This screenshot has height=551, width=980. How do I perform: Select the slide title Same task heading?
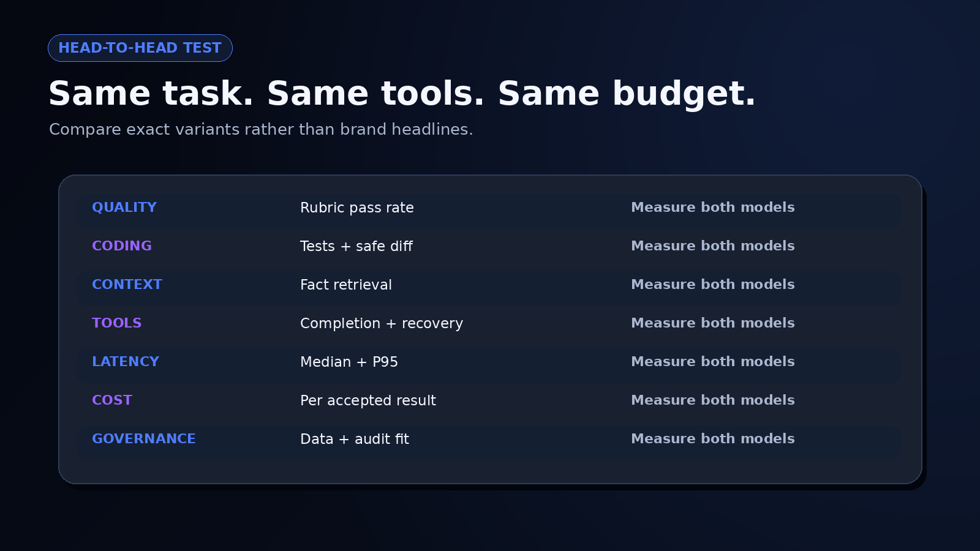click(x=402, y=94)
